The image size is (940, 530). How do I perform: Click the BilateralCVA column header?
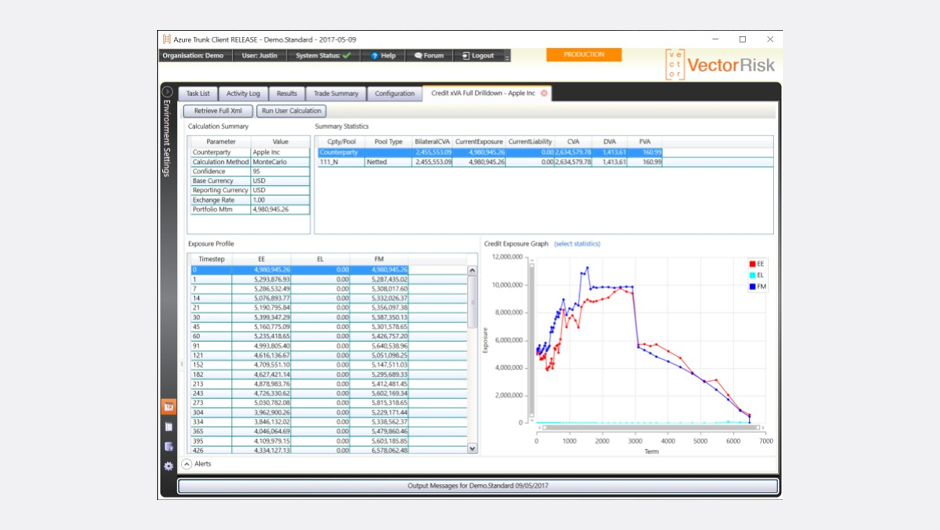(432, 142)
